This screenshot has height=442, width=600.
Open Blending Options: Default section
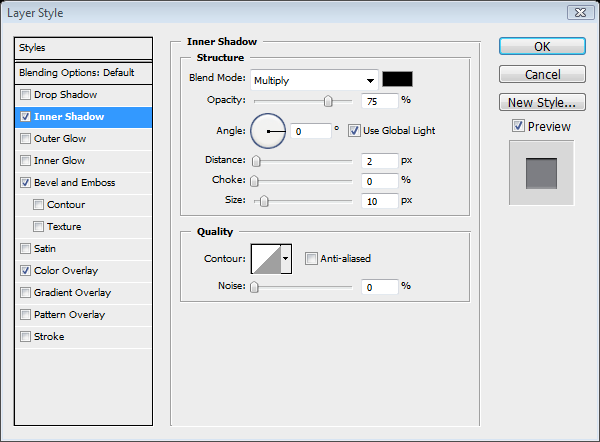(76, 73)
